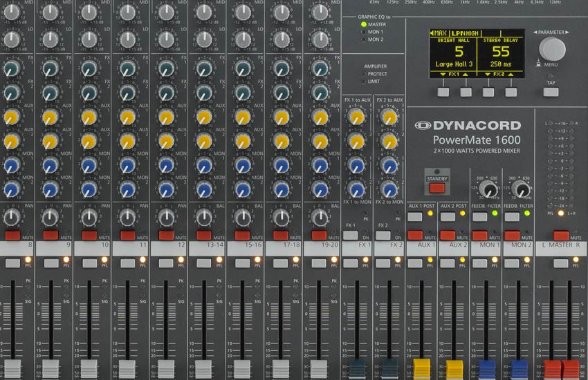Click the channel 10 PAN knob

(88, 218)
